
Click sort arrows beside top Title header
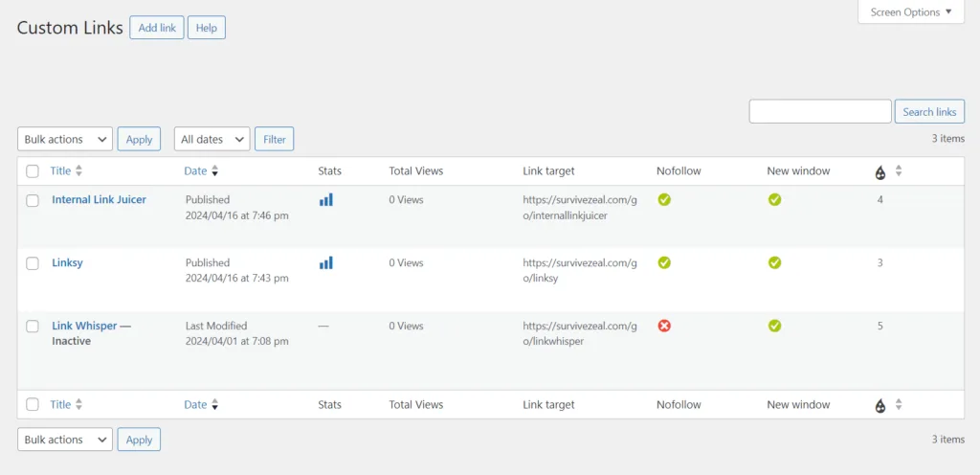78,170
